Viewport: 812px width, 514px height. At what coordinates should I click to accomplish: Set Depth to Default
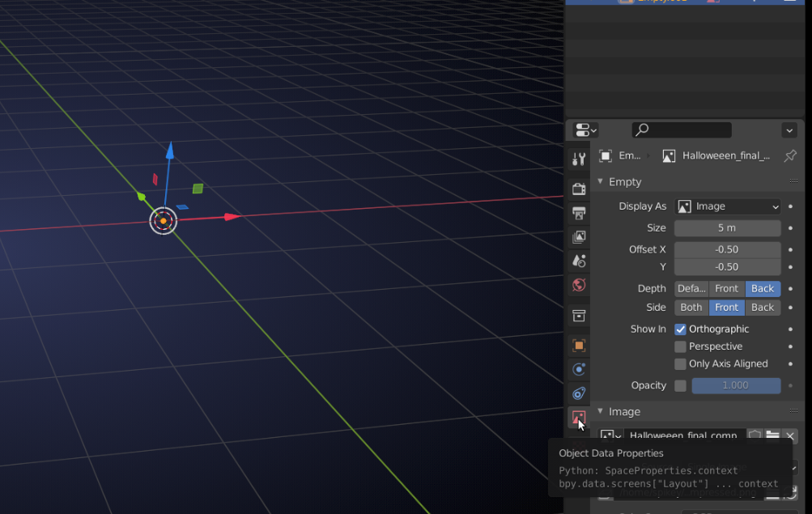click(691, 289)
